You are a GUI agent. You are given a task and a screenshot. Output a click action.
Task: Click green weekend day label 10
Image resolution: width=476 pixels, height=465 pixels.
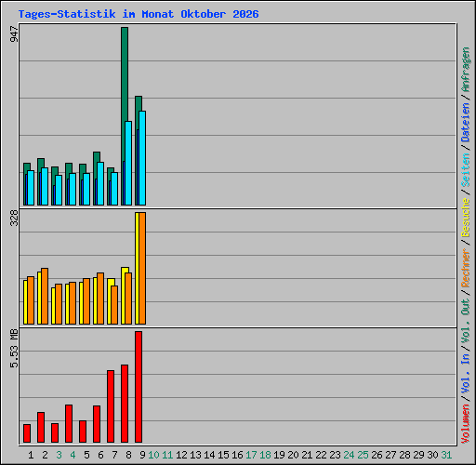point(153,455)
